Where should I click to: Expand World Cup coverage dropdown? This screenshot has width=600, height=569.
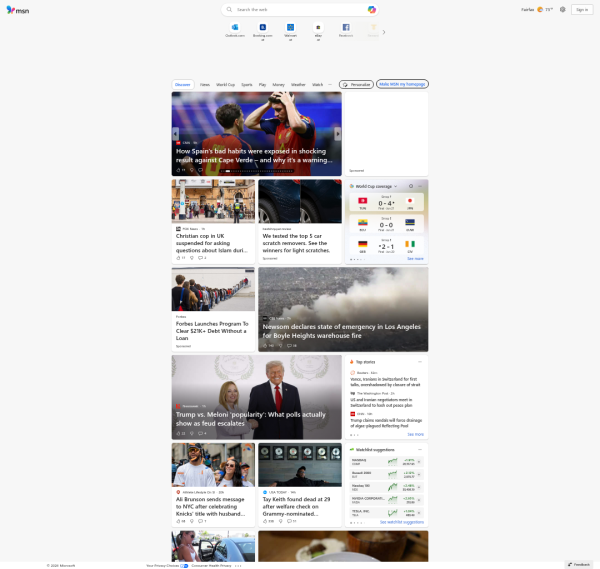(x=395, y=186)
